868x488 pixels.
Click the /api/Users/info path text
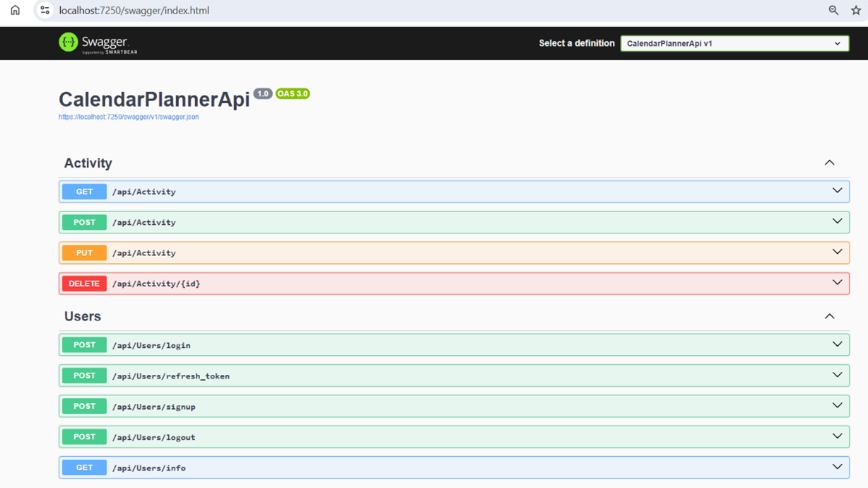[x=149, y=468]
